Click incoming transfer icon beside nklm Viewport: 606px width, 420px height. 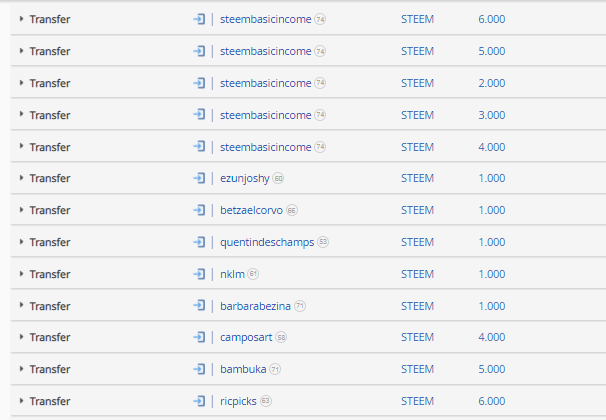tap(199, 274)
